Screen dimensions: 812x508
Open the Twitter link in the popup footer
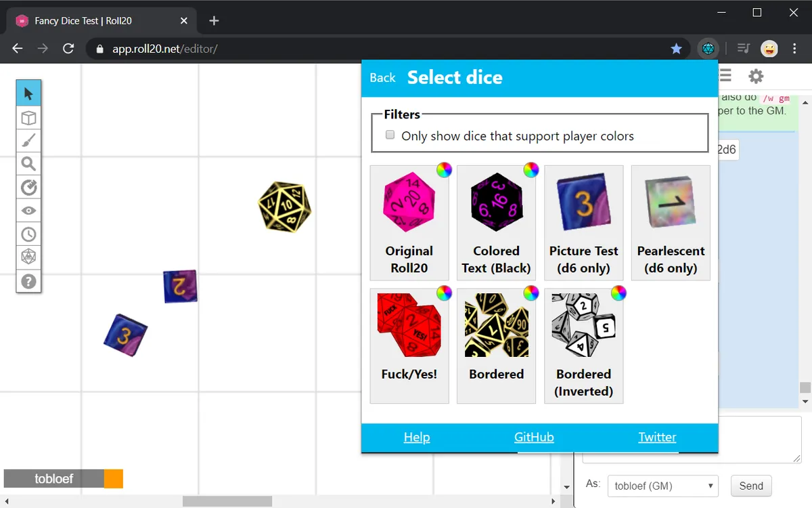click(x=657, y=437)
